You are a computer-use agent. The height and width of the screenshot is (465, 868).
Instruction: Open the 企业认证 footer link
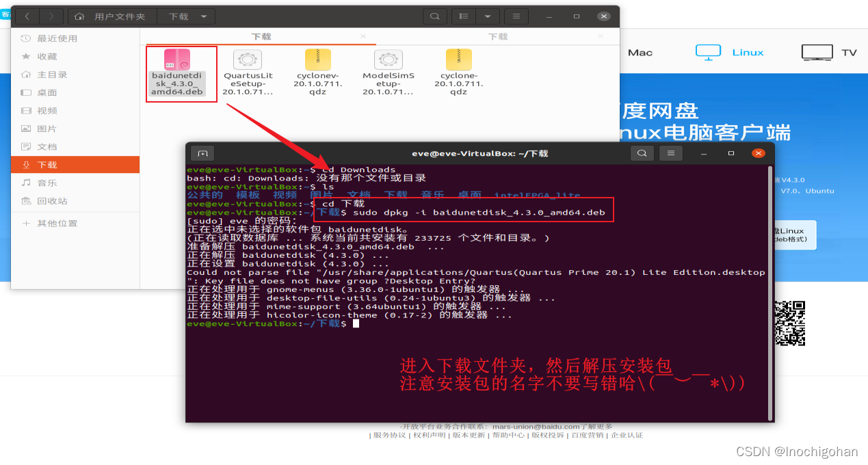(627, 435)
